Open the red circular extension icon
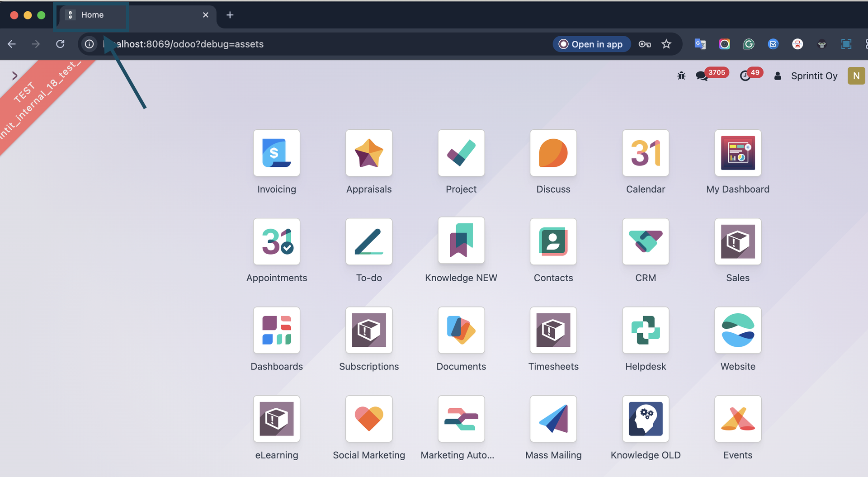 pos(797,44)
